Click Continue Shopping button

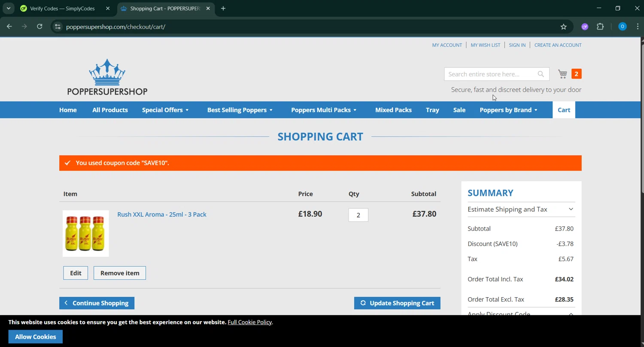coord(97,303)
